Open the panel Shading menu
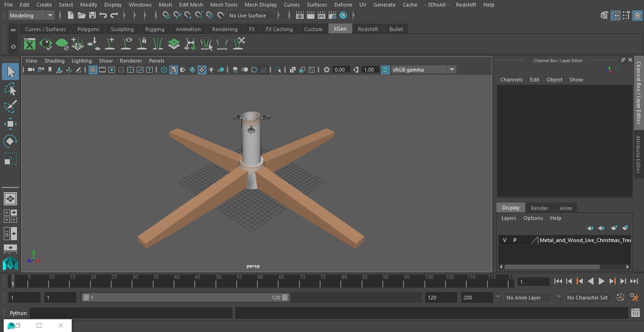 pos(54,61)
